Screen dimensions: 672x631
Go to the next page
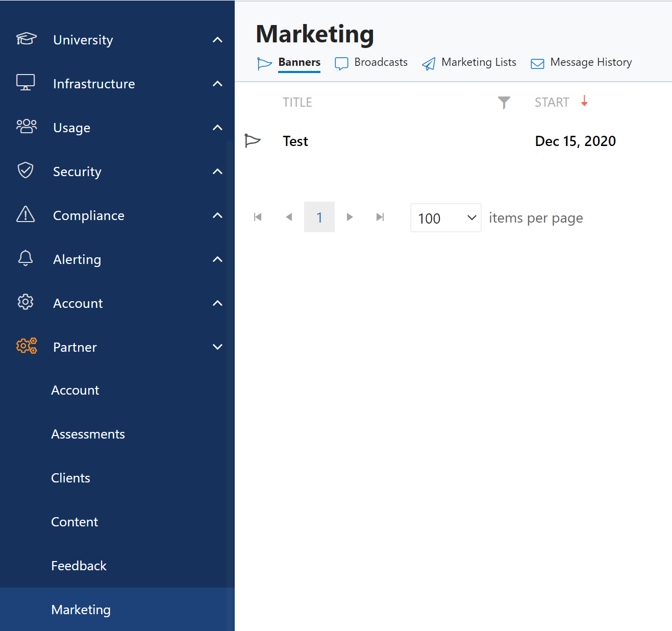(x=350, y=217)
